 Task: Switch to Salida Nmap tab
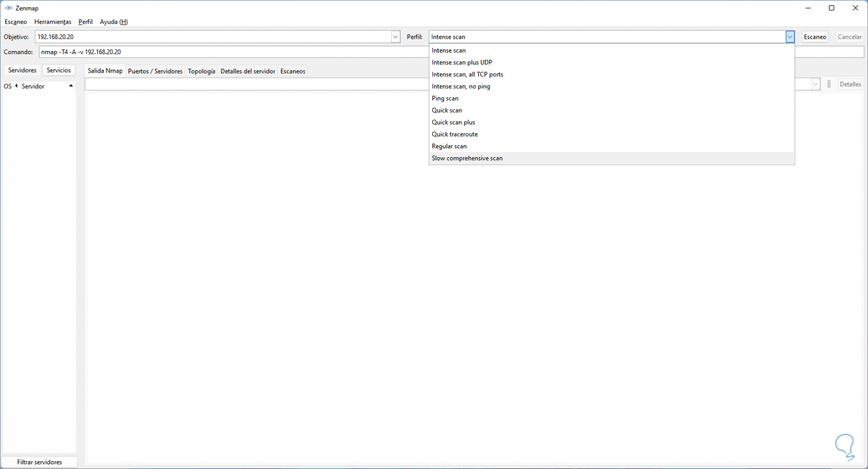pyautogui.click(x=105, y=71)
